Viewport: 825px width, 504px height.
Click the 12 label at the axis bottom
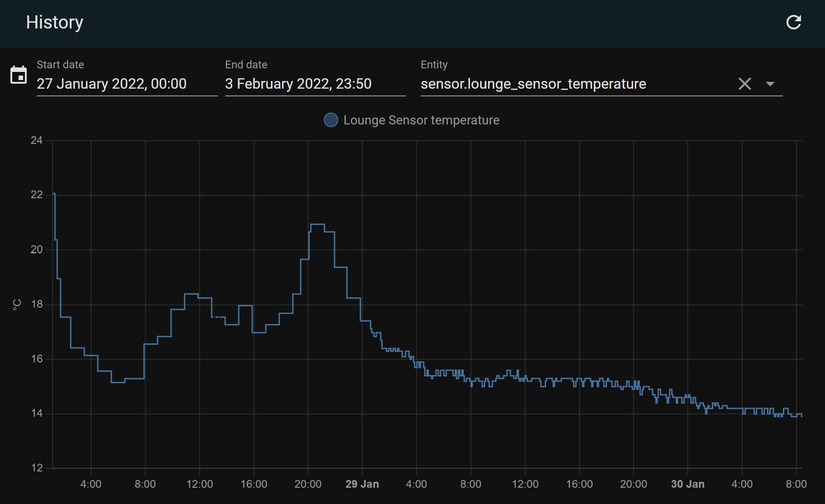pos(37,468)
